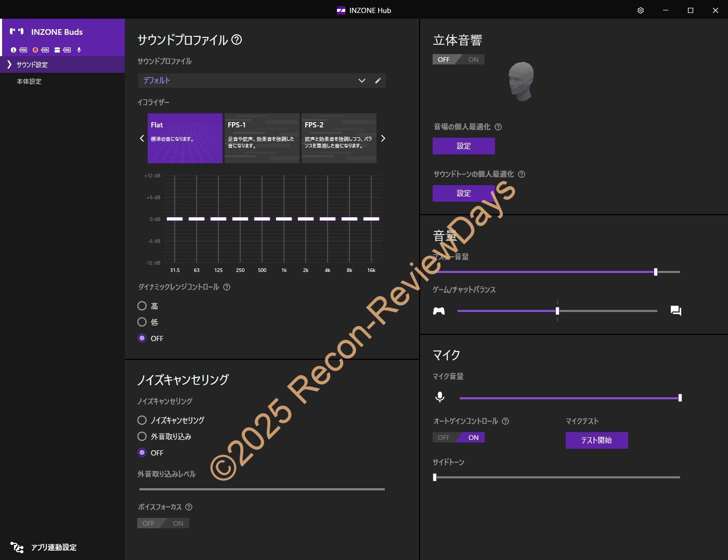
Task: Click help icon beside ダイナミックレンジコントロール
Action: click(x=227, y=287)
